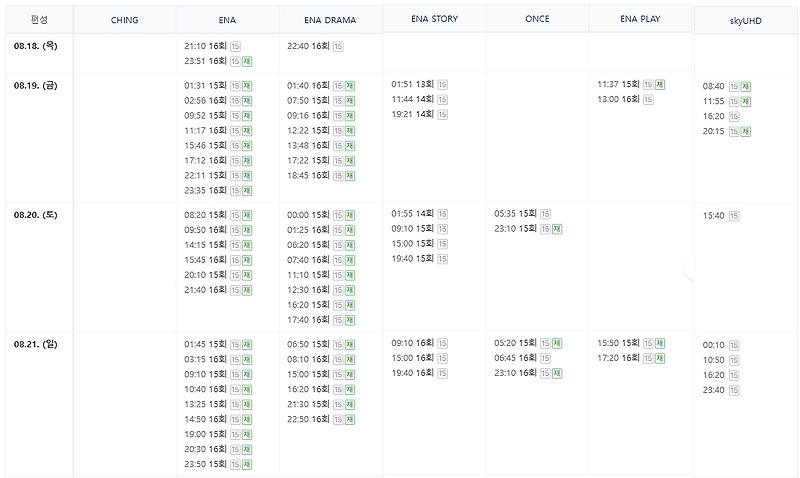
Task: Click the 재 rerun badge beside ENA PLAY 17:20 16회
Action: point(660,359)
